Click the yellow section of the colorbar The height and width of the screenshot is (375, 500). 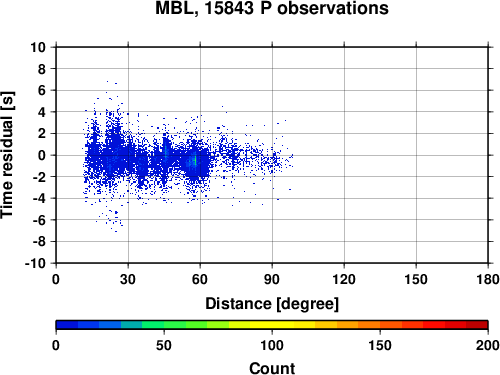pos(272,325)
